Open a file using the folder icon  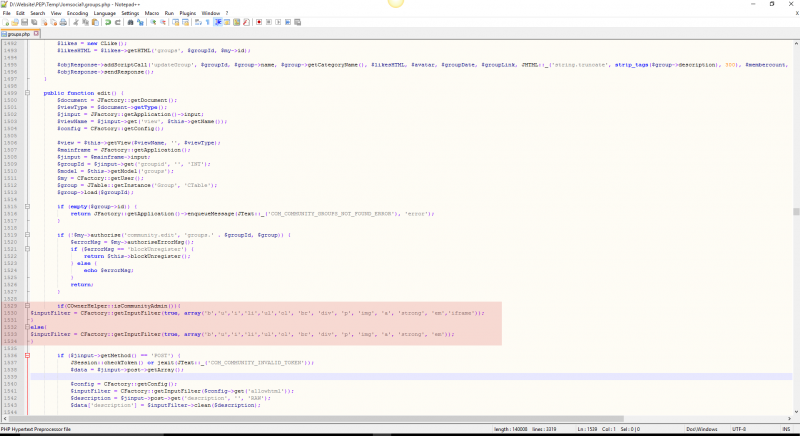click(x=15, y=22)
